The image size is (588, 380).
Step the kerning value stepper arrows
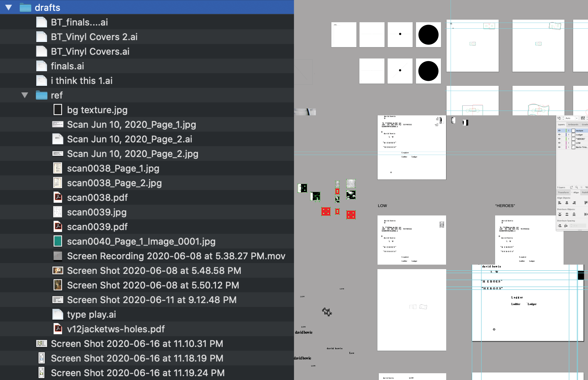click(563, 118)
